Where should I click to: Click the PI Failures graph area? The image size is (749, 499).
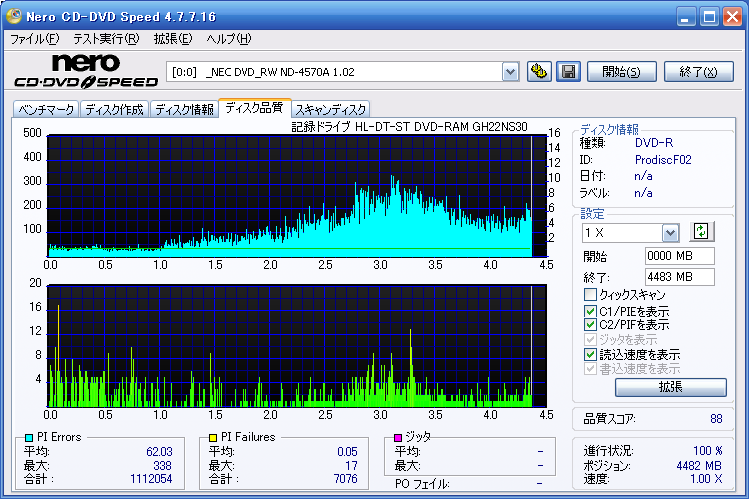(x=297, y=346)
